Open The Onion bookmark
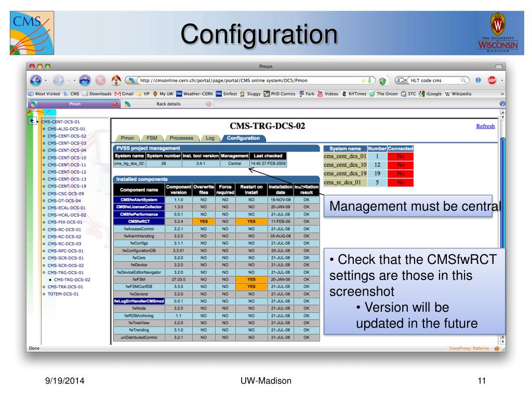 coord(383,94)
